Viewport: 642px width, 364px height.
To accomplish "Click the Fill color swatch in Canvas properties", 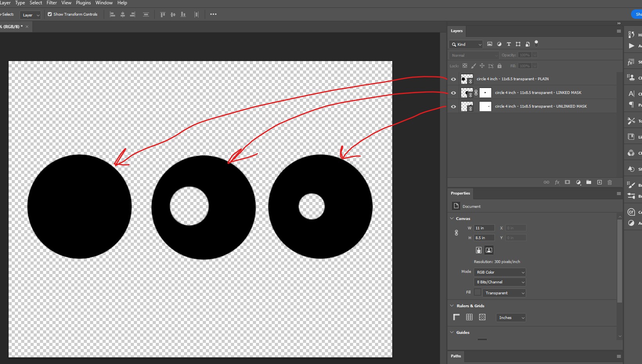I will [478, 292].
